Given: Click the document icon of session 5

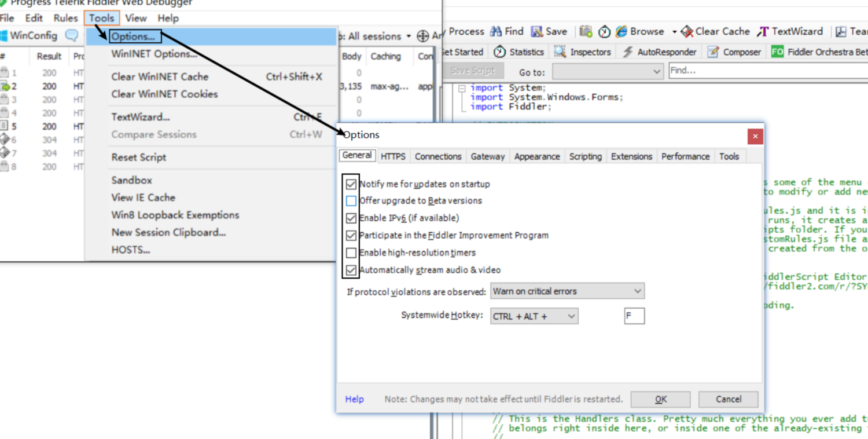Looking at the screenshot, I should pos(5,126).
